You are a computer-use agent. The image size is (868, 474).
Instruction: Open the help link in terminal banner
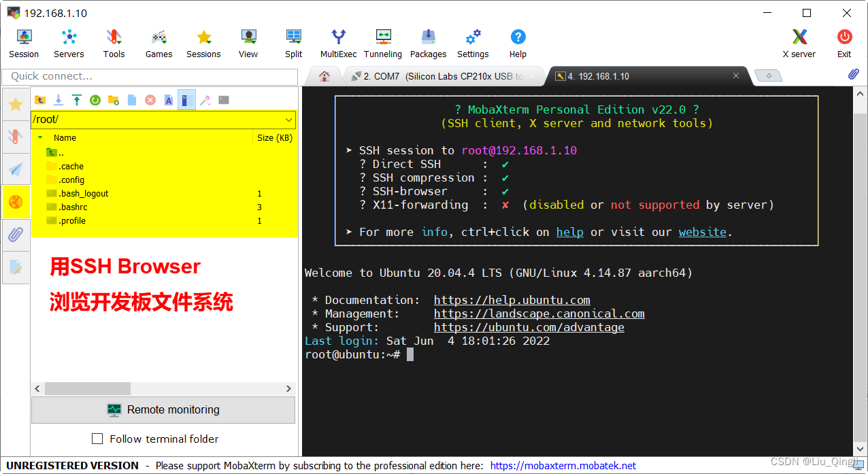(569, 232)
